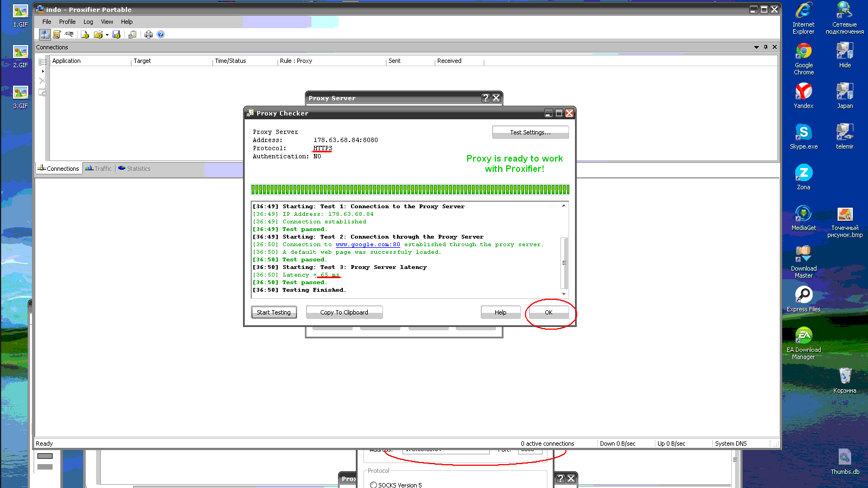Click the list-view icon beside the Application column

[42, 62]
